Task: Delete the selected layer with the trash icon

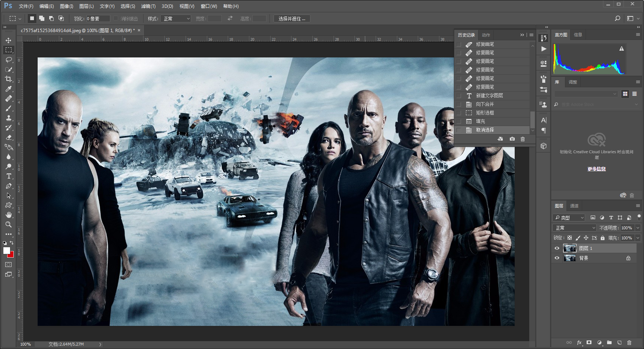Action: click(x=629, y=342)
